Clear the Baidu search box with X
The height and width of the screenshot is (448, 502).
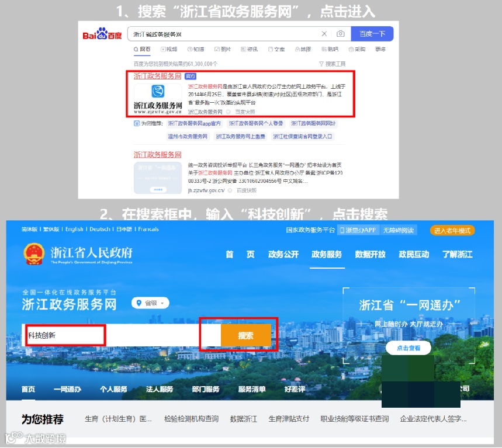coord(324,34)
